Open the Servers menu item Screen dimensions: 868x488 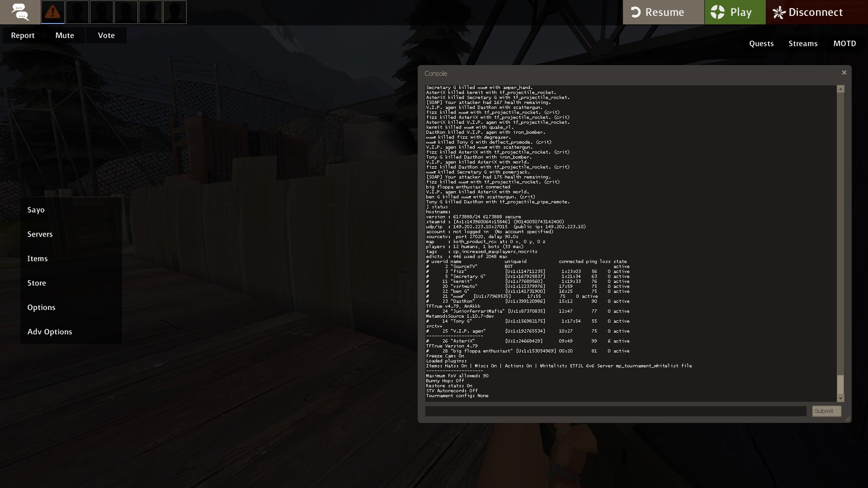[40, 234]
